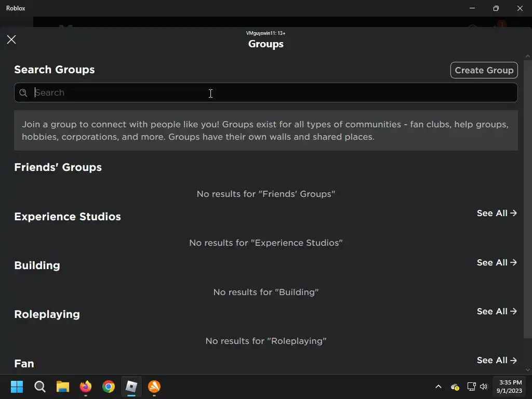The image size is (532, 399).
Task: Click the 'No results for "Experience Studios"' message
Action: click(265, 243)
